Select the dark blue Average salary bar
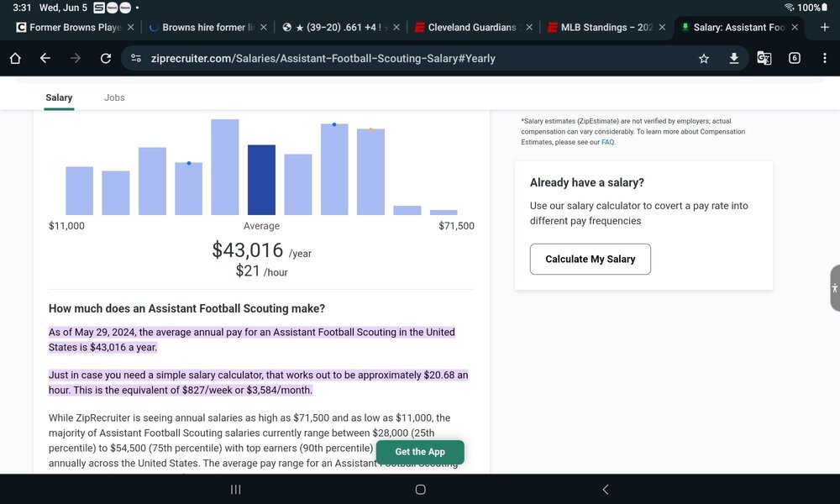This screenshot has height=504, width=840. coord(261,180)
